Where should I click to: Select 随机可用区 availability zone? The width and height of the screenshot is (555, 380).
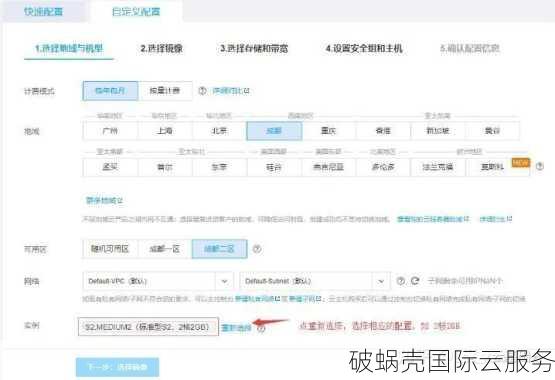110,249
